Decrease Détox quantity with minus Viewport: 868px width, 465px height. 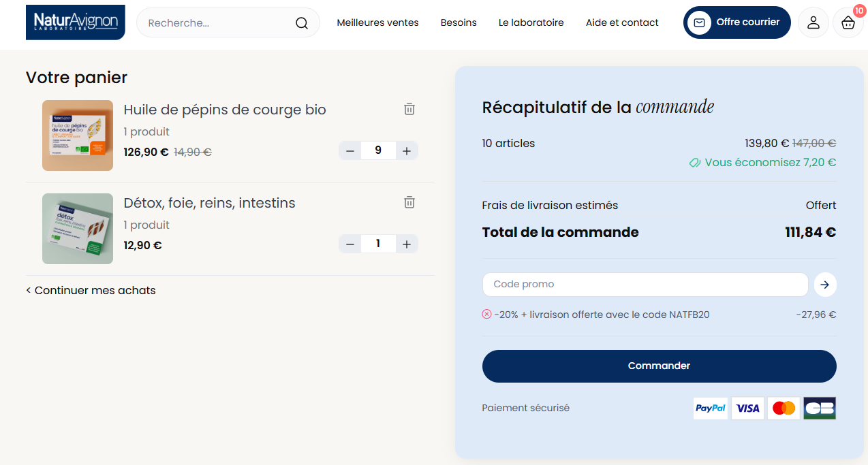click(350, 243)
